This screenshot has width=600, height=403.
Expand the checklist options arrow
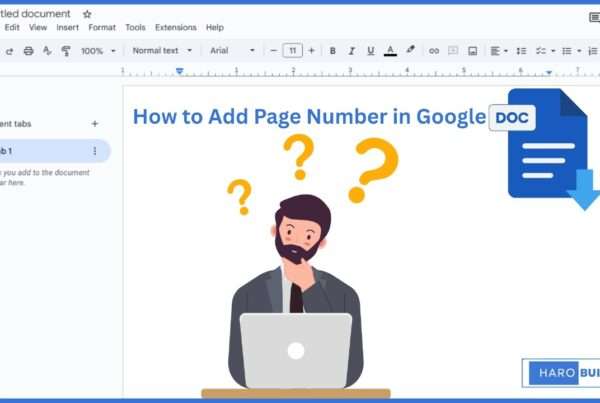pyautogui.click(x=553, y=51)
